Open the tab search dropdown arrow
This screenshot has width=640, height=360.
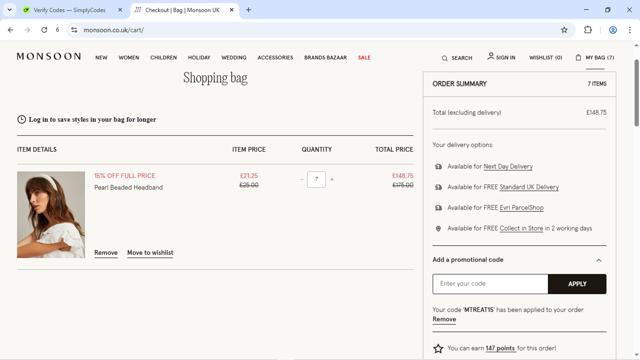point(9,10)
